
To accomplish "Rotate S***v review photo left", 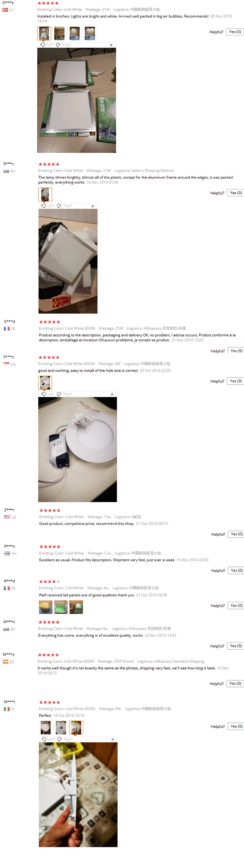I will pos(47,206).
